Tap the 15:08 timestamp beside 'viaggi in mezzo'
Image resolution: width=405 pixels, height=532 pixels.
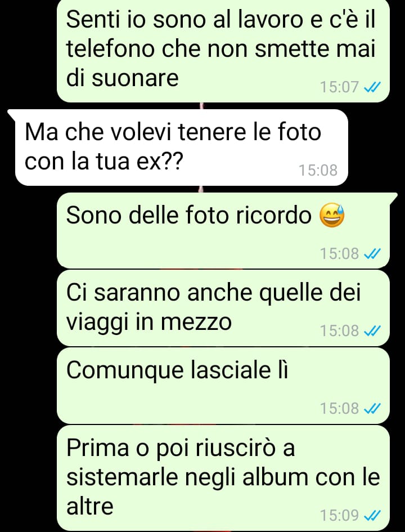coord(339,330)
